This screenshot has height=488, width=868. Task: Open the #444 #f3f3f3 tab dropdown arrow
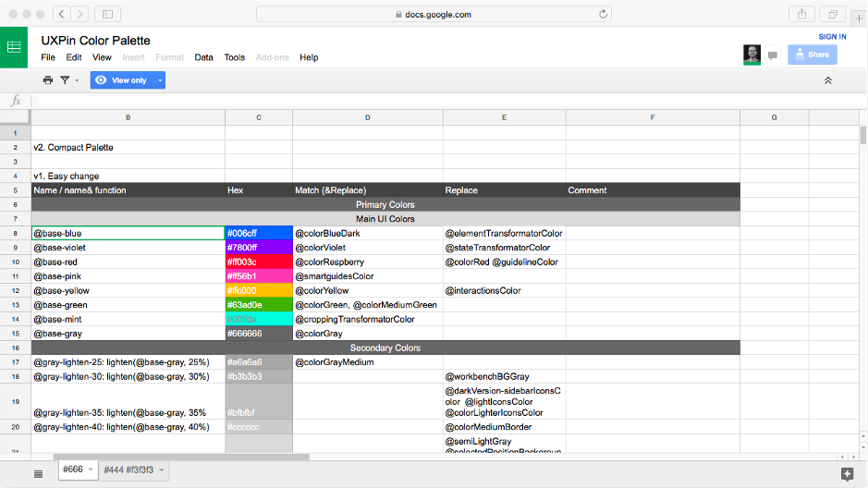163,470
